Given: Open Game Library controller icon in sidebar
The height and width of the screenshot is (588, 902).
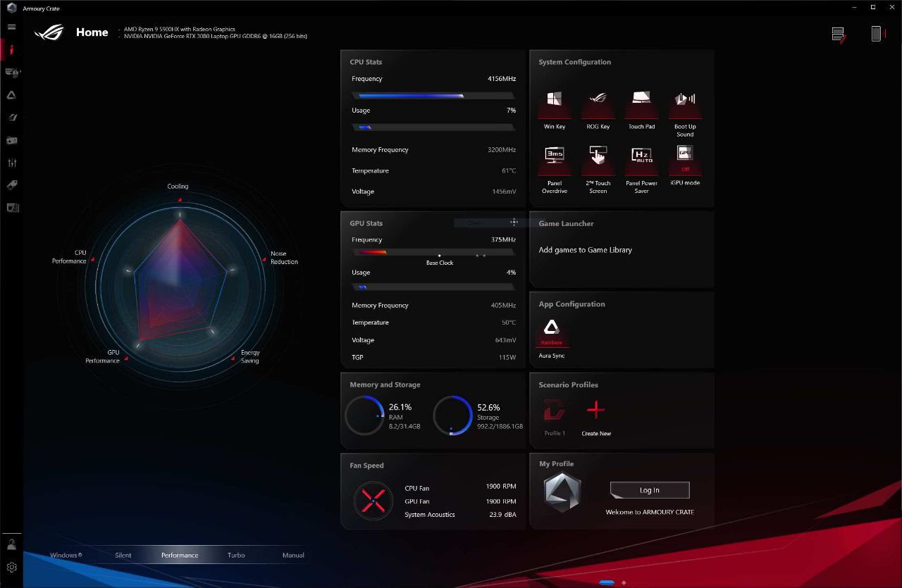Looking at the screenshot, I should click(12, 140).
